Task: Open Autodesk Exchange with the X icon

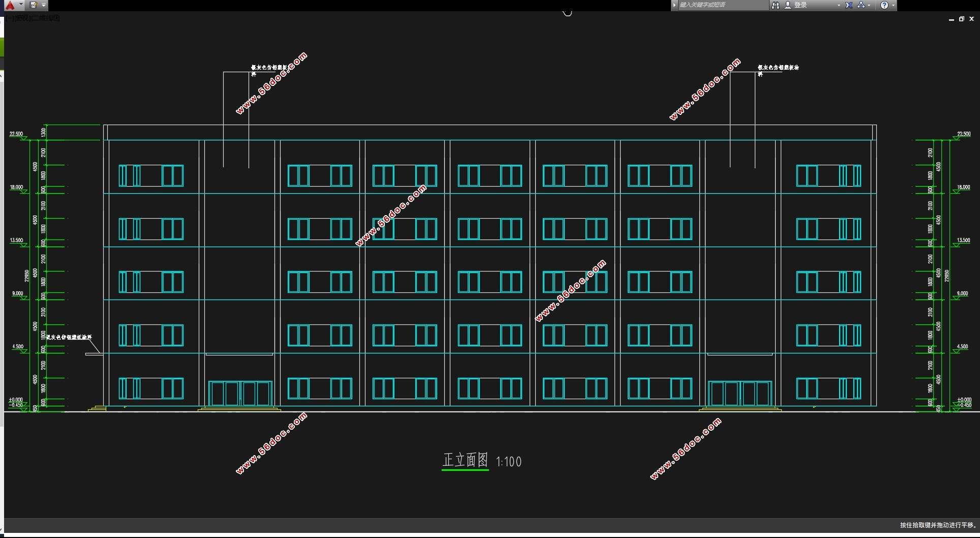Action: point(849,5)
